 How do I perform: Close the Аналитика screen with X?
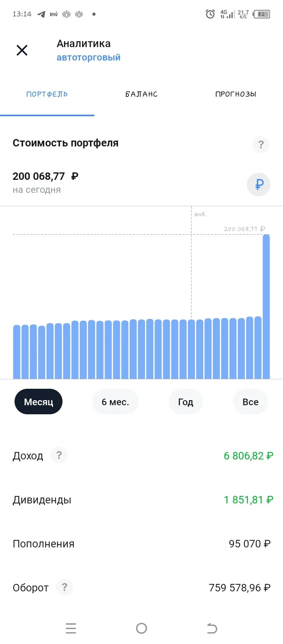point(22,50)
